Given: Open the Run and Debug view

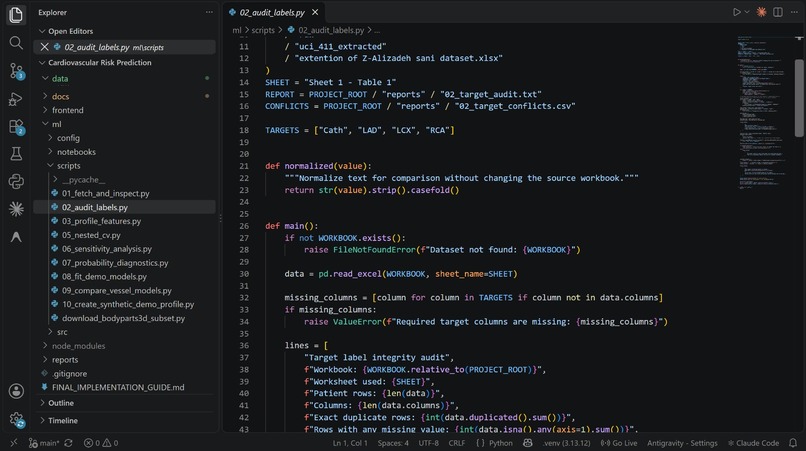Looking at the screenshot, I should click(x=16, y=99).
